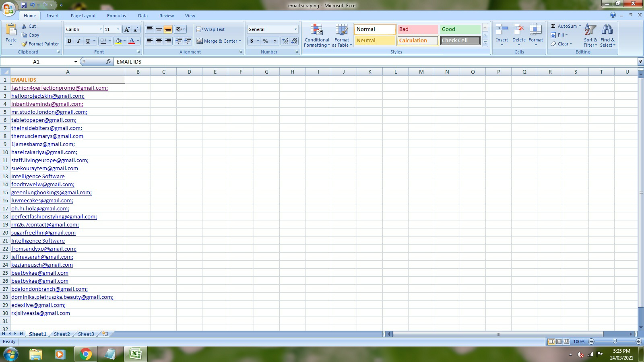Image resolution: width=644 pixels, height=362 pixels.
Task: Open the Sheet2 worksheet tab
Action: tap(62, 334)
